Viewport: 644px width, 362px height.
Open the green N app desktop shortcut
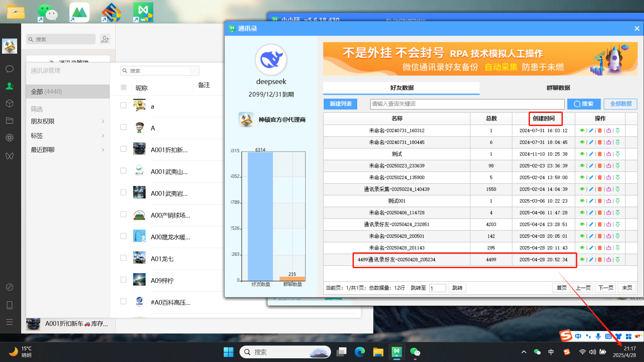click(143, 12)
